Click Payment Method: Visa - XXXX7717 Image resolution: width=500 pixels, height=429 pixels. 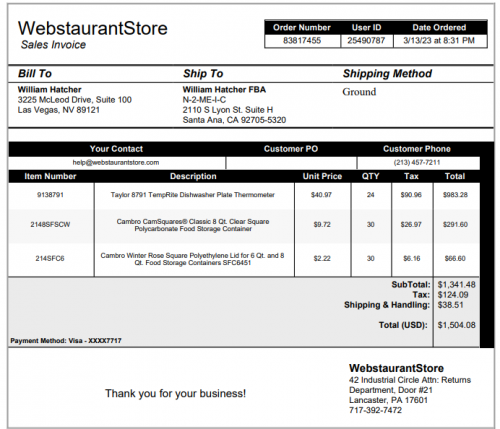(x=66, y=341)
